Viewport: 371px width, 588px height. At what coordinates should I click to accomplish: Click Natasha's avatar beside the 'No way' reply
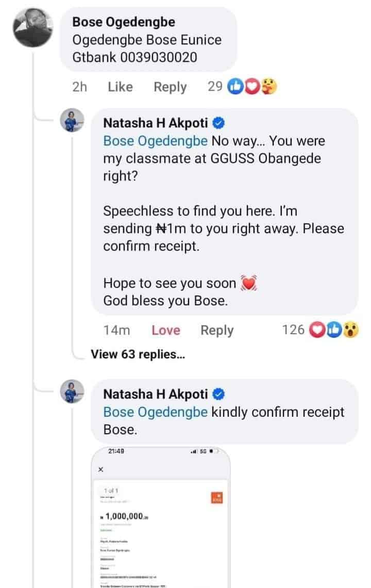74,121
